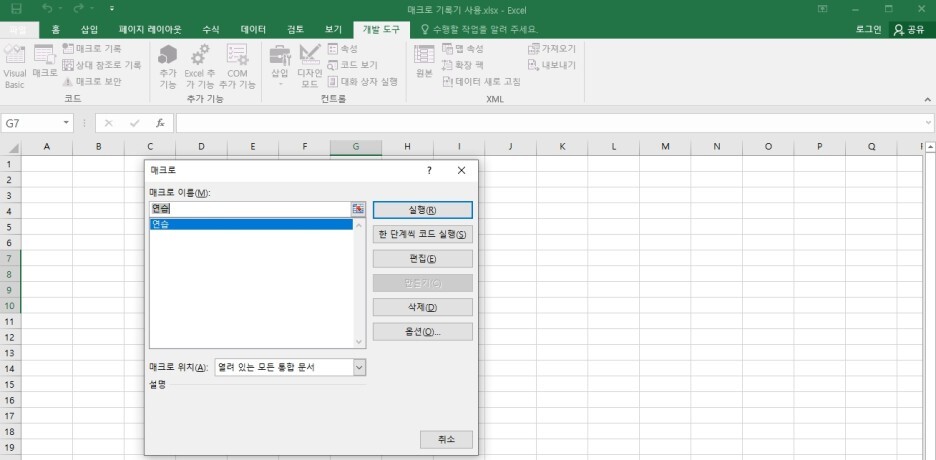936x460 pixels.
Task: Open 매크로 보안 (Macro Security)
Action: (92, 82)
